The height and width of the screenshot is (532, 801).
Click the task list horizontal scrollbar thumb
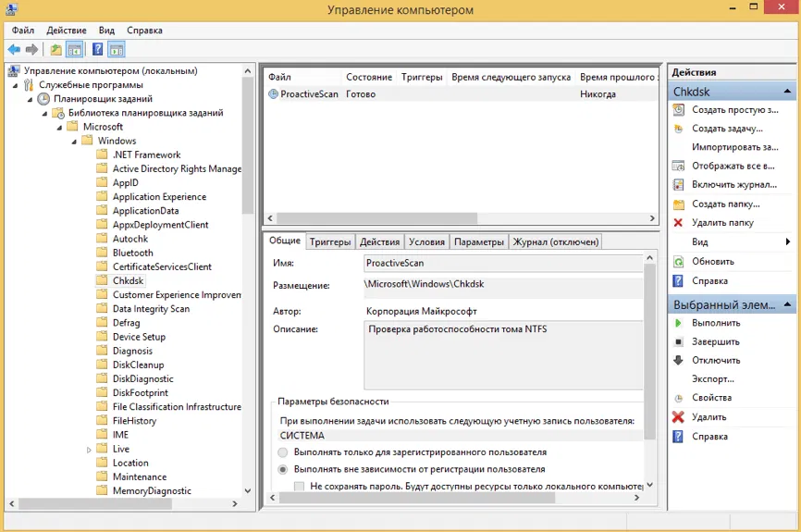[x=376, y=218]
